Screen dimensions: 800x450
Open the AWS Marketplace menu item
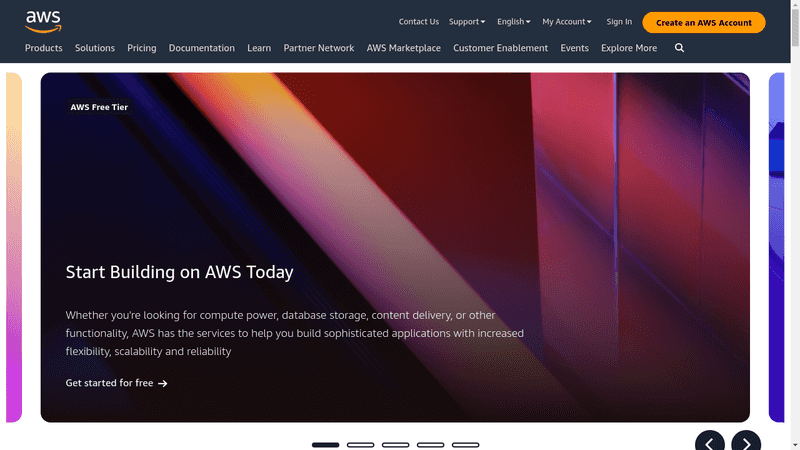click(403, 48)
